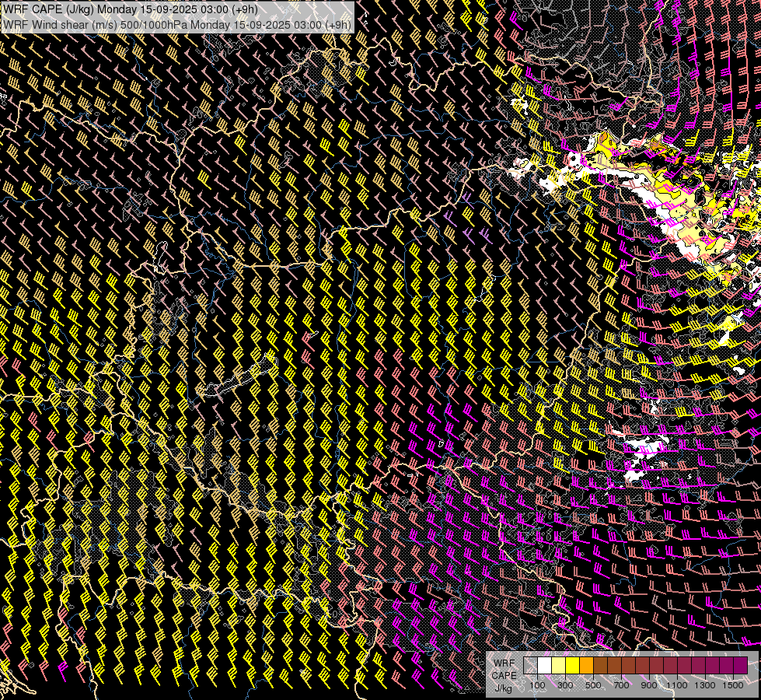Click the legend value 500
This screenshot has height=700, width=761.
click(x=593, y=685)
